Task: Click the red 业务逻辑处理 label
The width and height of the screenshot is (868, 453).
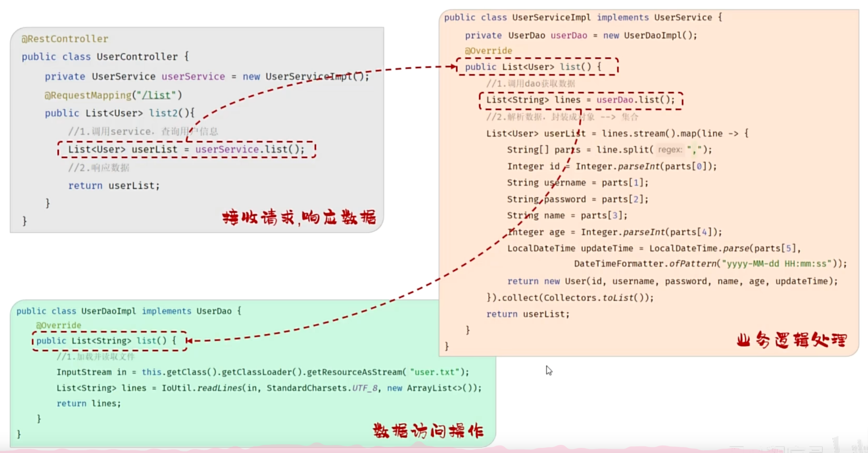Action: click(791, 340)
